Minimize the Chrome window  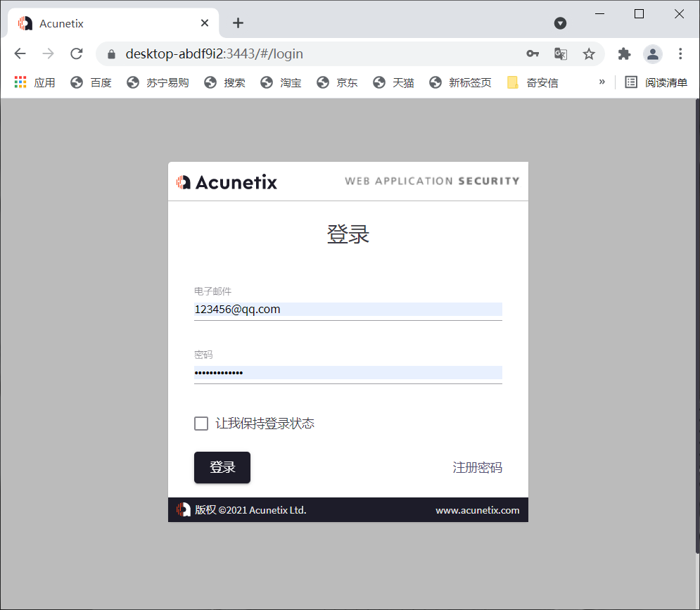coord(599,14)
